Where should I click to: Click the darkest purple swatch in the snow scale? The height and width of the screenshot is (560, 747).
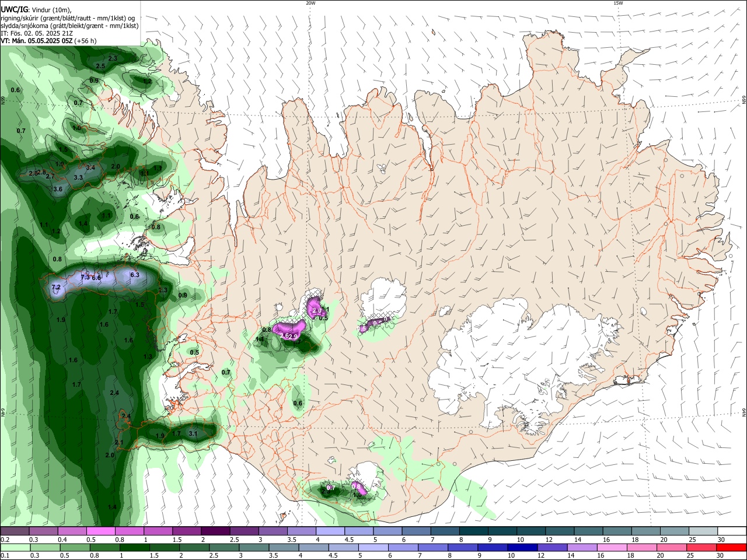click(215, 531)
